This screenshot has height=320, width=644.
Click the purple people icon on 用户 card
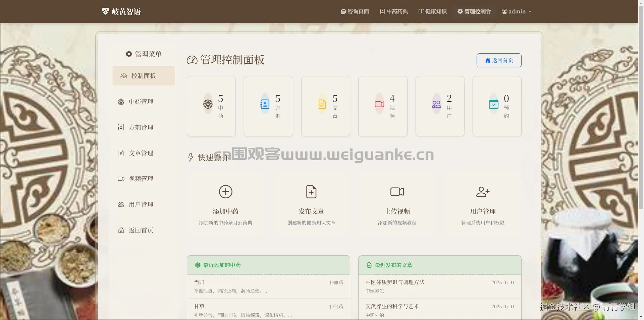tap(436, 104)
